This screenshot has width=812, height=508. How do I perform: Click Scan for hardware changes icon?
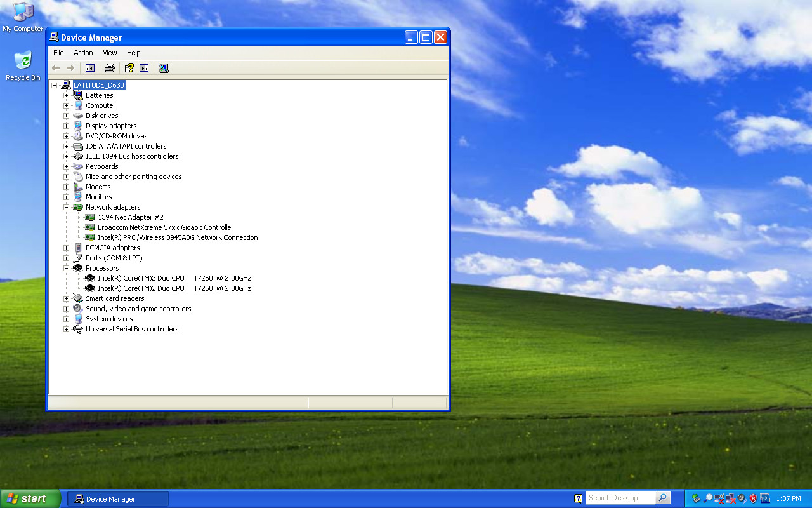[x=164, y=68]
